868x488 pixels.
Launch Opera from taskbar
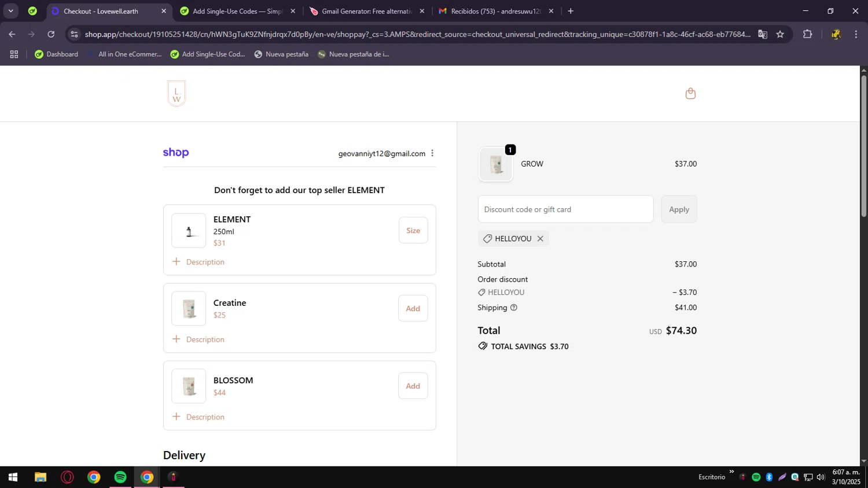(x=67, y=477)
